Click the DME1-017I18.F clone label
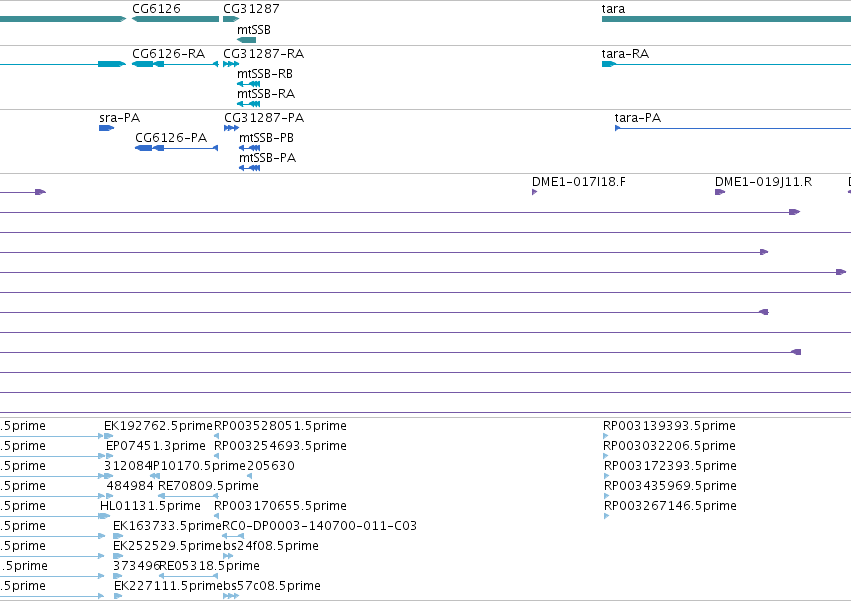This screenshot has height=601, width=851. (579, 182)
